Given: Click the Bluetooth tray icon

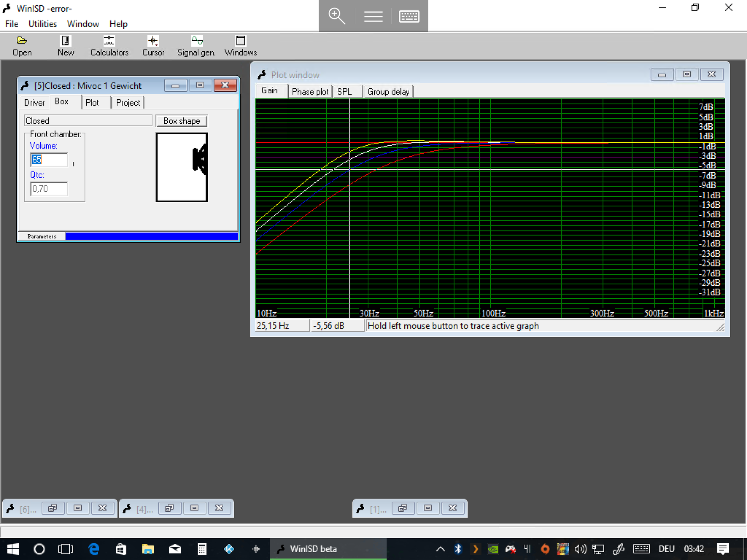Looking at the screenshot, I should (458, 549).
